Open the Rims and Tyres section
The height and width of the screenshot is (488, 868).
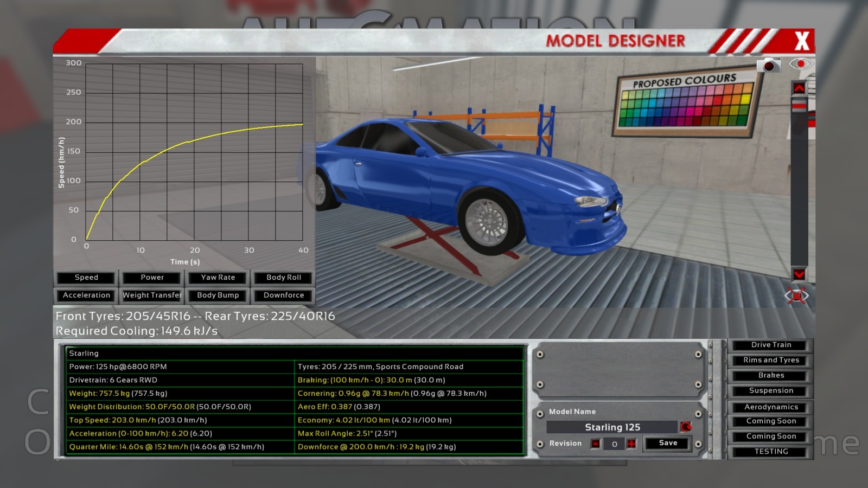pyautogui.click(x=771, y=360)
